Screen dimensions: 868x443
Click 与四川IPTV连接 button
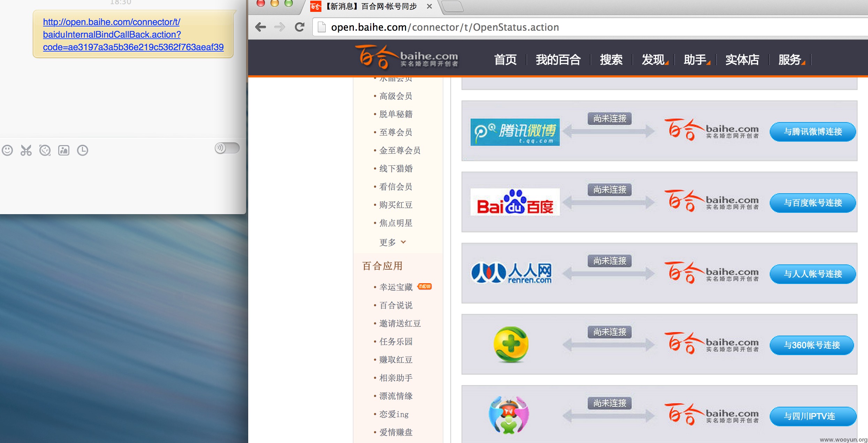point(813,416)
